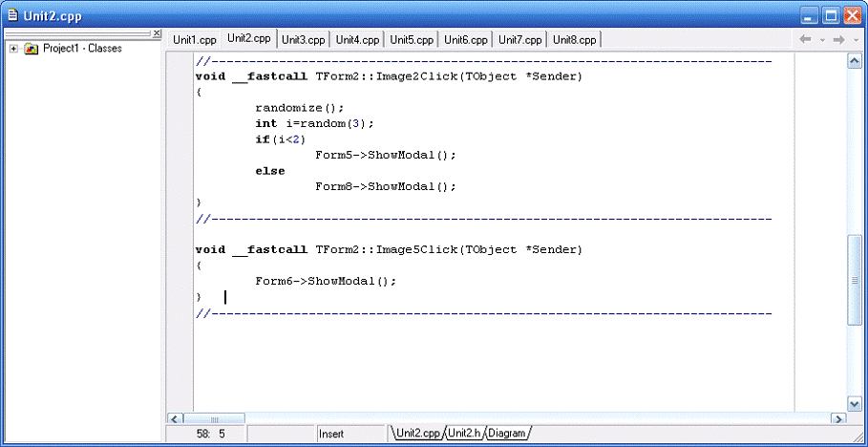Viewport: 868px width, 447px height.
Task: Switch to the Unit1.cpp tab
Action: 194,40
